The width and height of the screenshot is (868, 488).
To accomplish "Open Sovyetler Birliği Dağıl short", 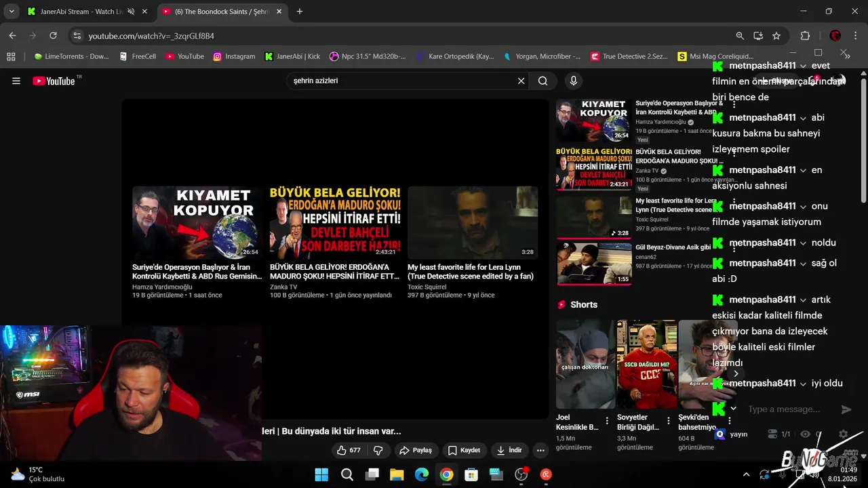I will (x=646, y=365).
